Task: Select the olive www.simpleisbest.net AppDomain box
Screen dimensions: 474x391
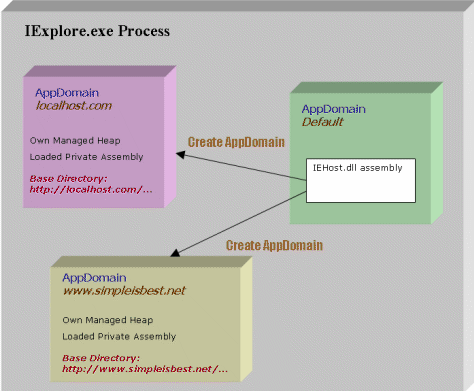Action: tap(151, 319)
